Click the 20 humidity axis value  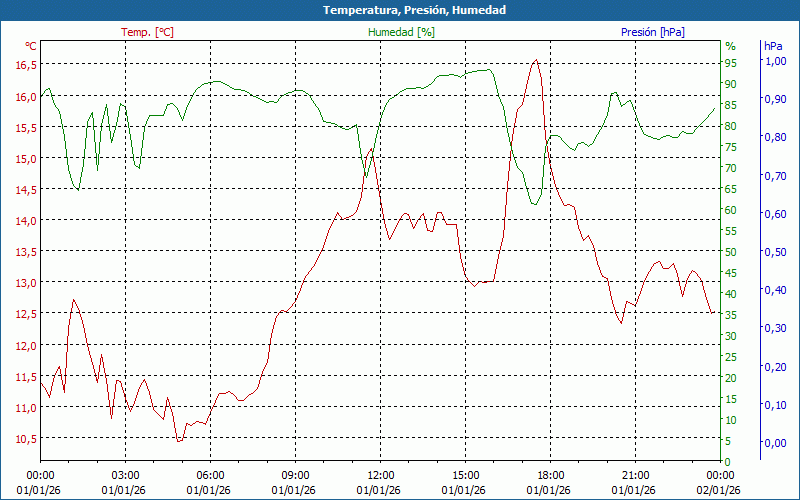731,378
